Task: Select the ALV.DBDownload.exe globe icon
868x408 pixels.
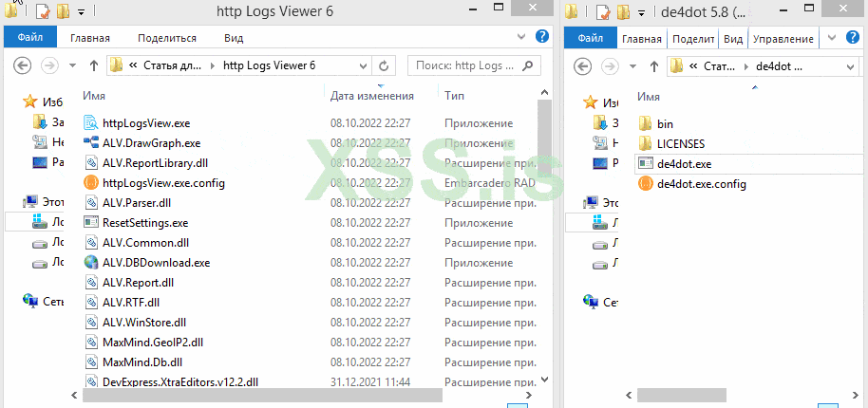Action: tap(91, 262)
